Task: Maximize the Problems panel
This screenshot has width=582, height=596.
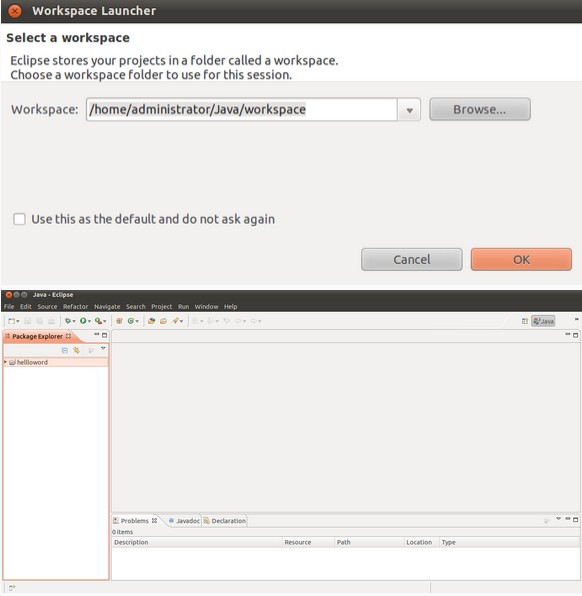Action: coord(576,519)
